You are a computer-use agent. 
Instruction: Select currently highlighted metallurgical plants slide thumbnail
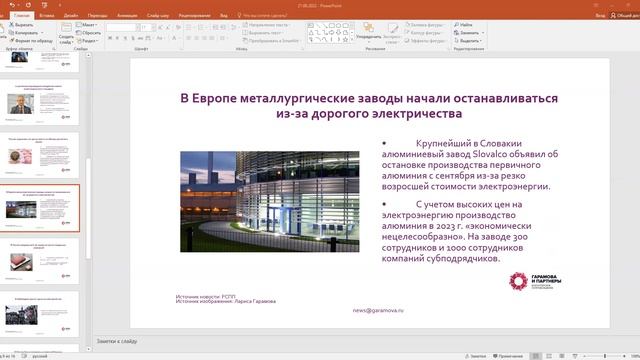coord(40,208)
